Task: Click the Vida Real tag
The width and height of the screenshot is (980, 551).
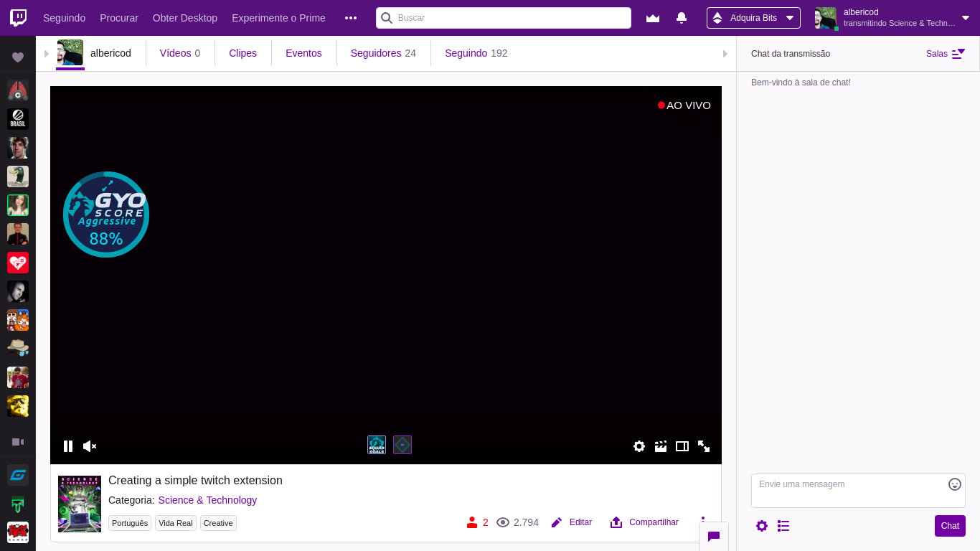Action: (x=176, y=523)
